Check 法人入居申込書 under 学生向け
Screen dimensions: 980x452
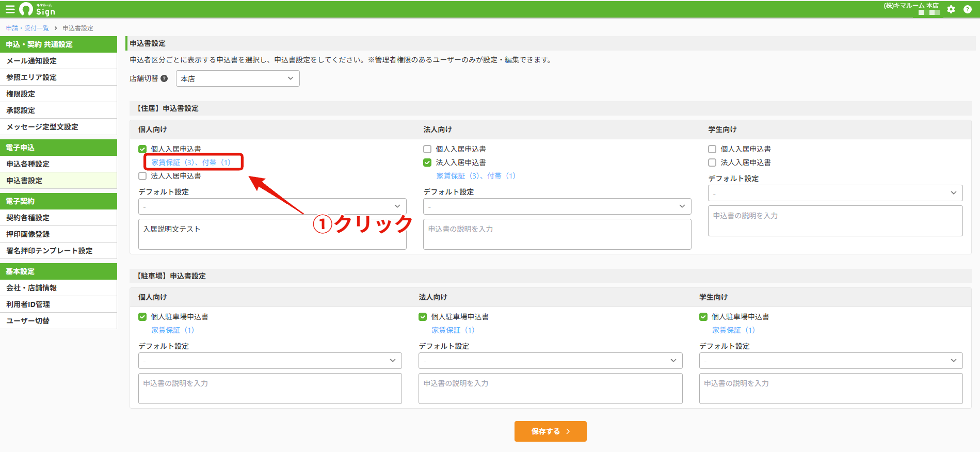pos(712,163)
